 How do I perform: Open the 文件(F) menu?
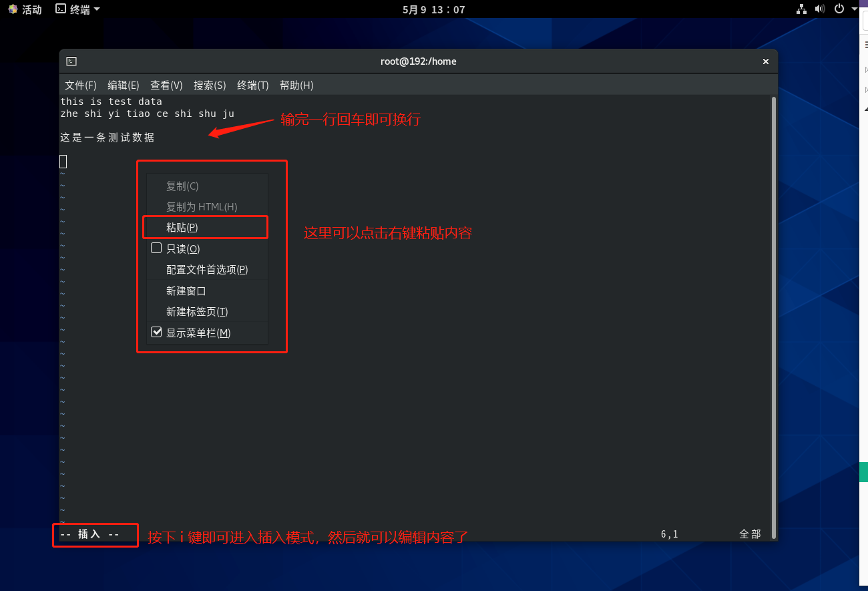point(81,85)
